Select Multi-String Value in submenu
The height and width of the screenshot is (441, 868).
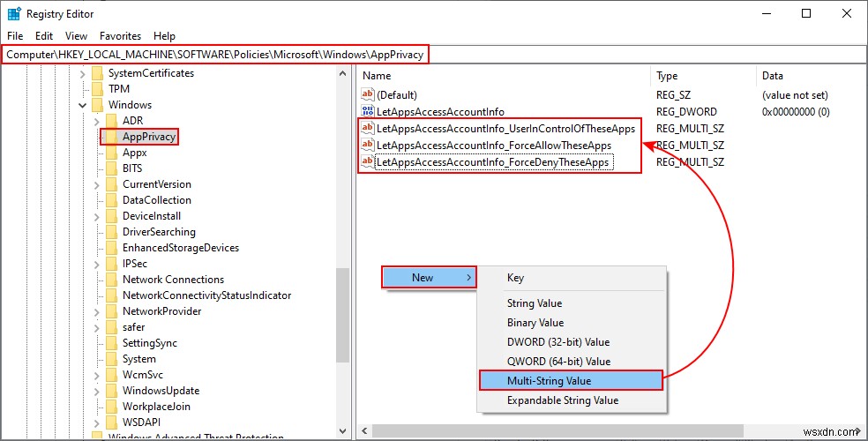click(x=571, y=381)
